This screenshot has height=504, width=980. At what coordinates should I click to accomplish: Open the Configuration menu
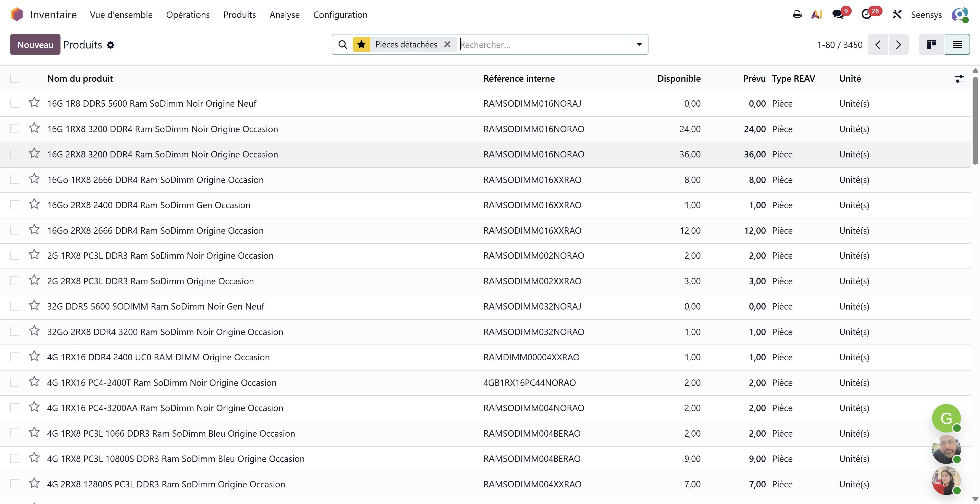(x=340, y=15)
